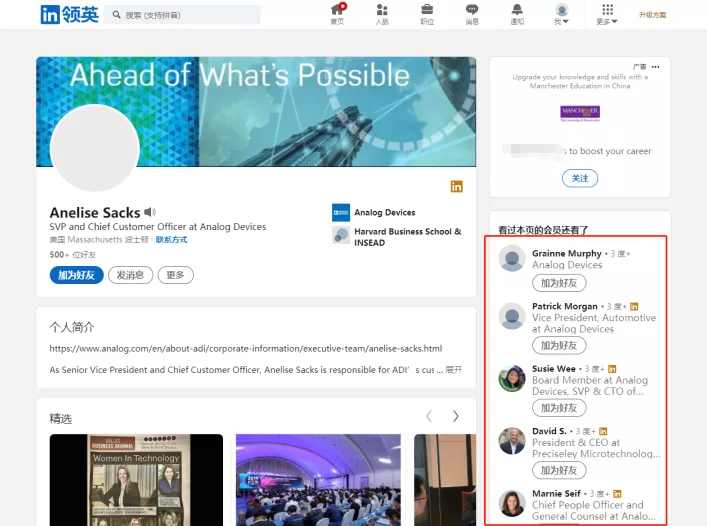Click the LinkedIn 领英 logo
707x526 pixels.
[69, 14]
